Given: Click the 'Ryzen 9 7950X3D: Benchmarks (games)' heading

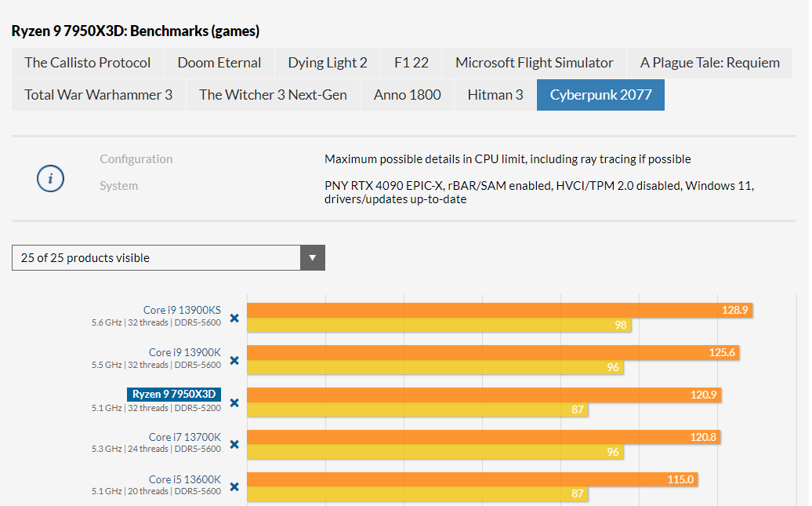Looking at the screenshot, I should point(136,31).
